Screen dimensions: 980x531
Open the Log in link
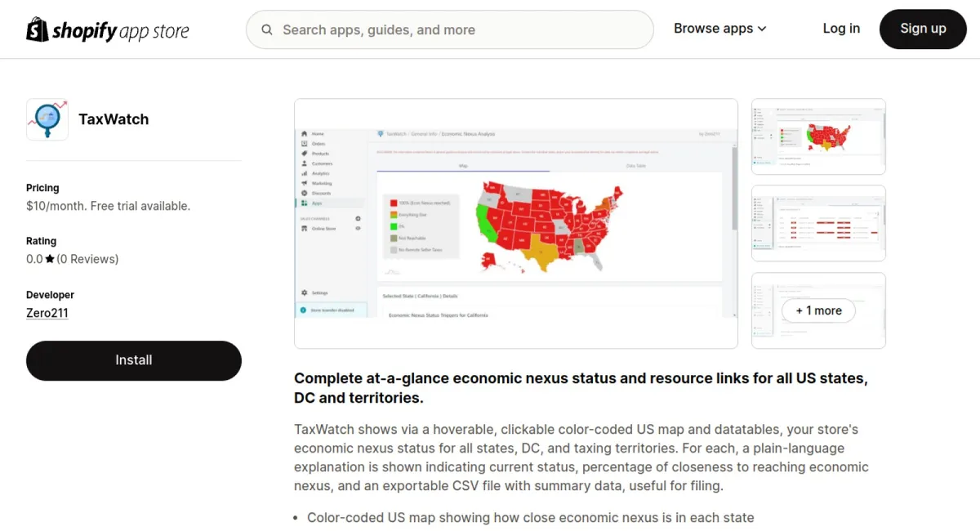[x=841, y=29]
